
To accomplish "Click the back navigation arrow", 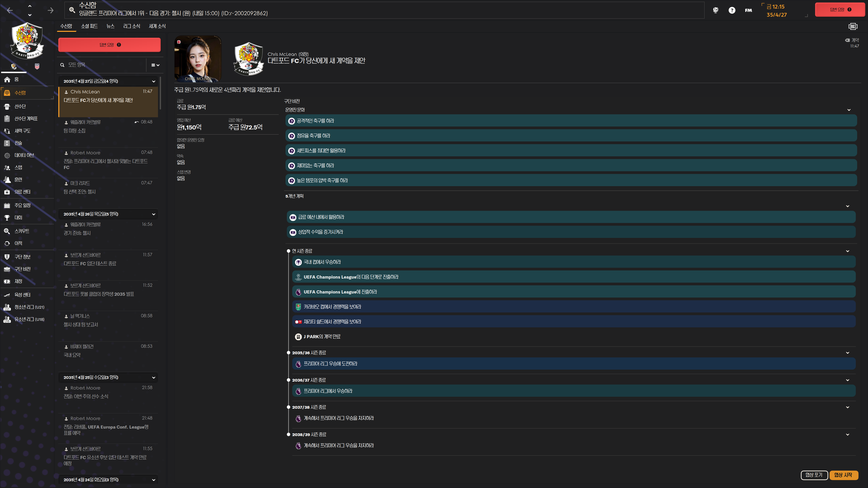I will pos(10,10).
